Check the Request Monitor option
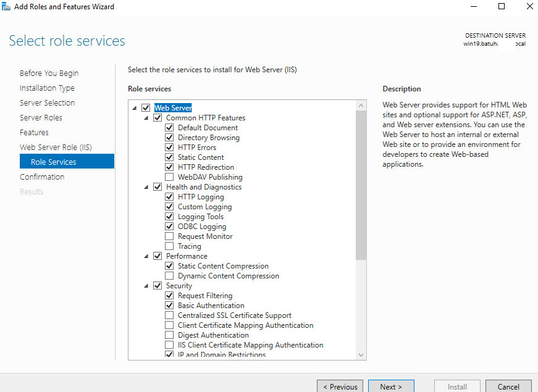The image size is (538, 392). [x=169, y=236]
